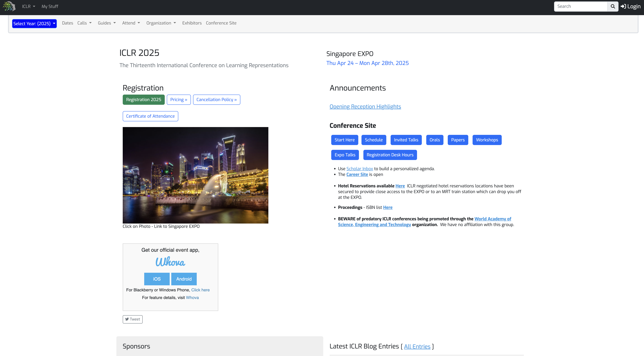Click the Papers button
This screenshot has height=356, width=644.
(458, 140)
